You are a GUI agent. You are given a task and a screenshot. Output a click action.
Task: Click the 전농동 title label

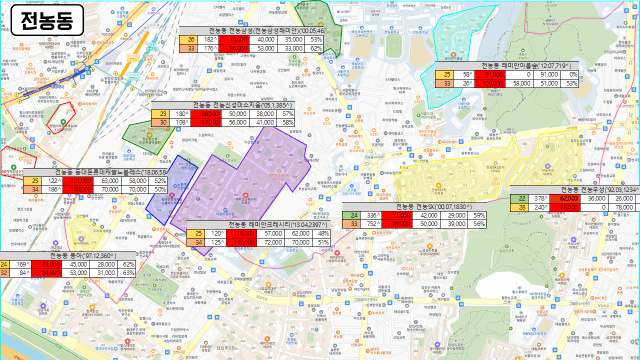(47, 20)
